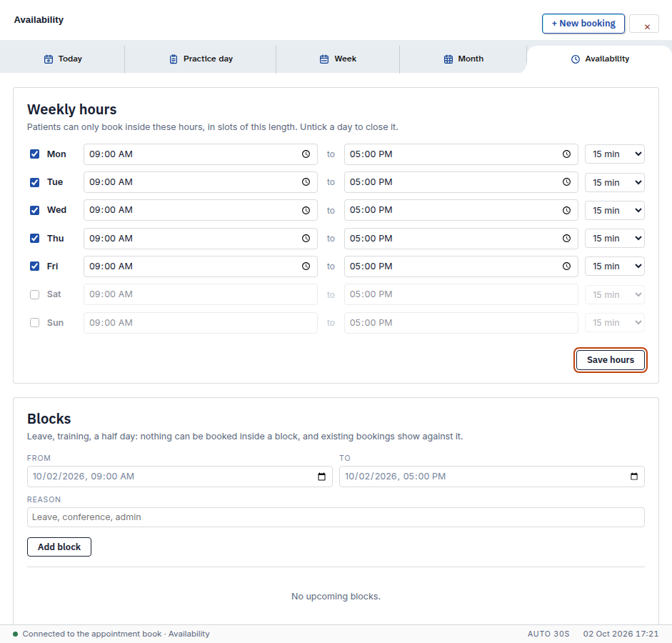Switch to the Practice day tab
Viewport: 672px width, 643px height.
tap(201, 59)
